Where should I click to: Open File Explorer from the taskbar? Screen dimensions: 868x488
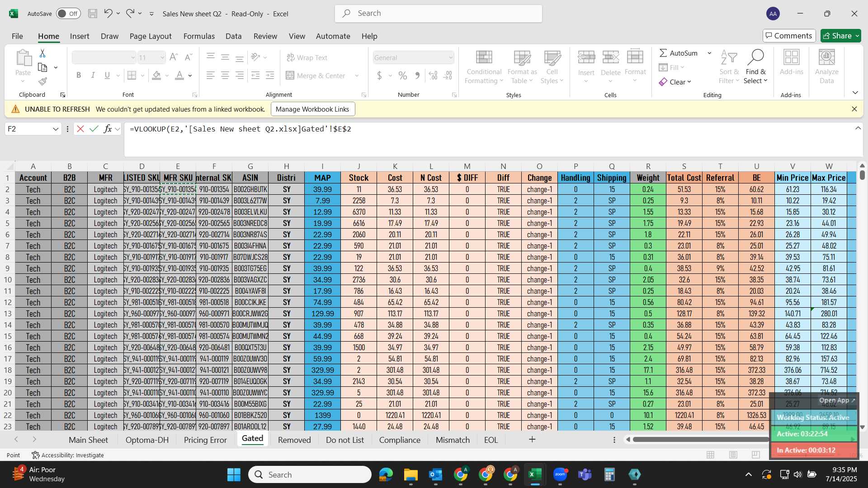(x=410, y=474)
